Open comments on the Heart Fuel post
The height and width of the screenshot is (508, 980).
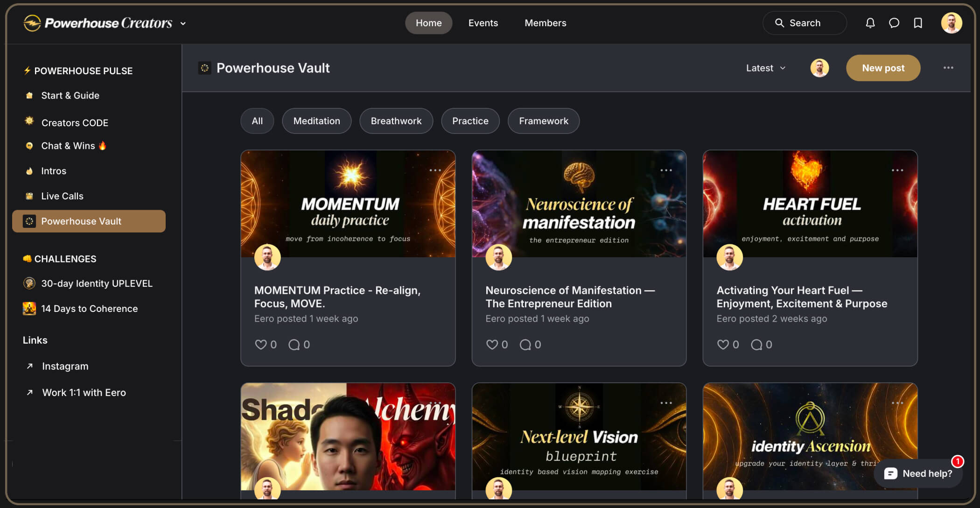pos(756,345)
